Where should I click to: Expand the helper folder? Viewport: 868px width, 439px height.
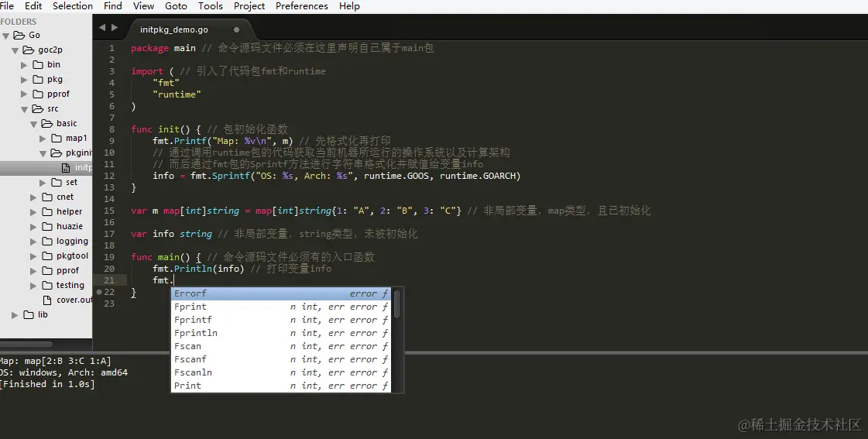[33, 212]
